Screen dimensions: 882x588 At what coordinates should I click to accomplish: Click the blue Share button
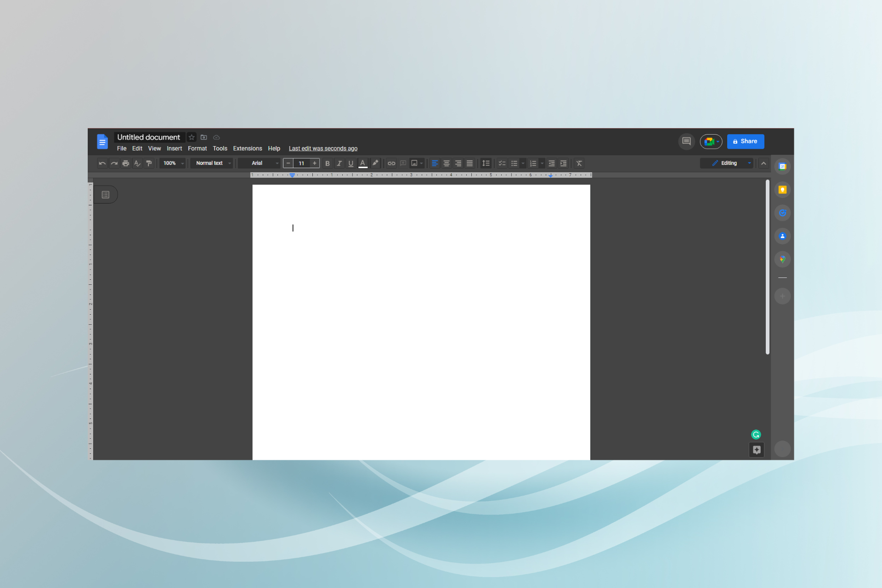[746, 141]
